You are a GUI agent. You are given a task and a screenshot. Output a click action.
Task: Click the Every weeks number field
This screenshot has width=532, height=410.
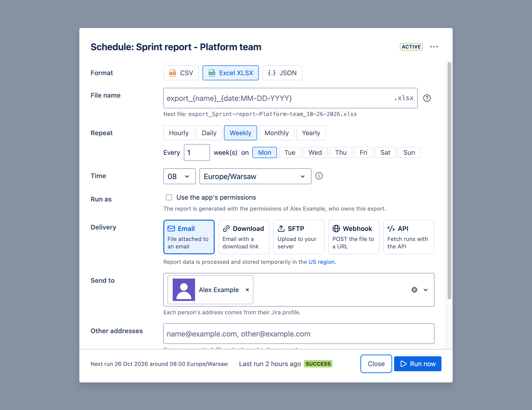[196, 153]
